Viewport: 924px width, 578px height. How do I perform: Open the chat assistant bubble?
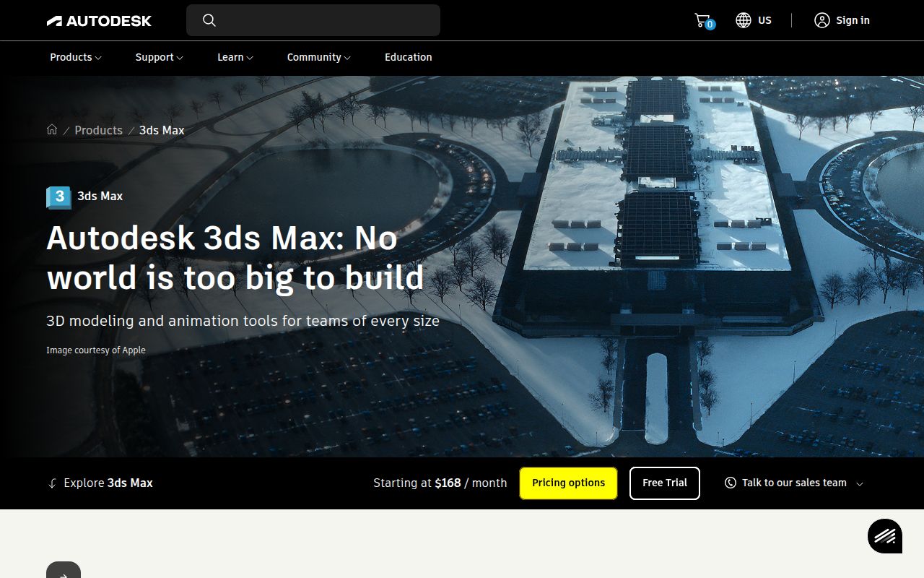point(885,536)
